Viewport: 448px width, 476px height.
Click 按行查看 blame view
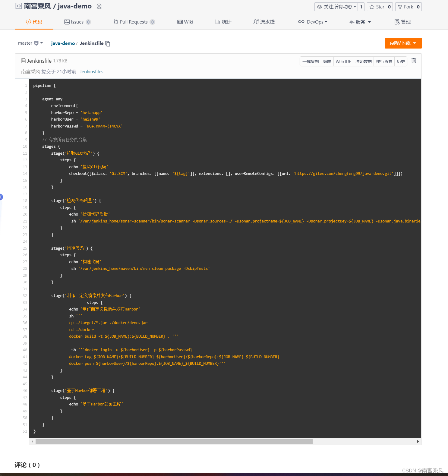point(384,61)
